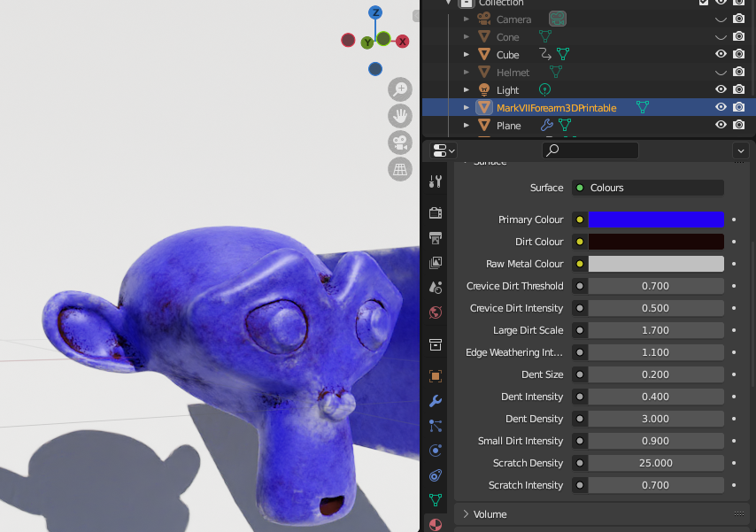The image size is (756, 532).
Task: Open the World properties tab
Action: pyautogui.click(x=436, y=312)
